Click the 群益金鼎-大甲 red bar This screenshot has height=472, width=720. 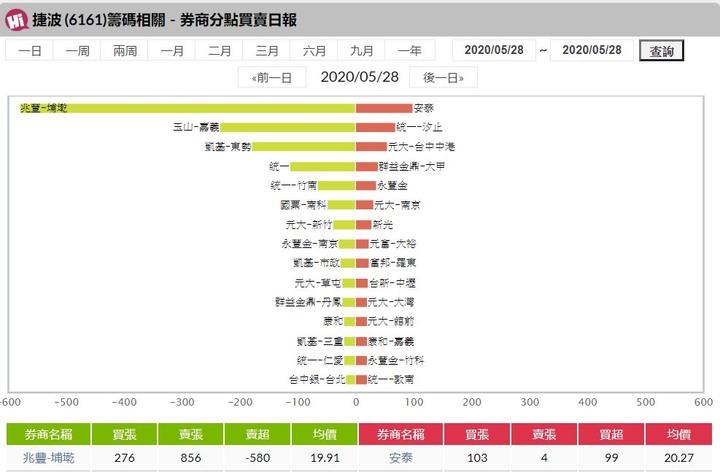click(366, 166)
